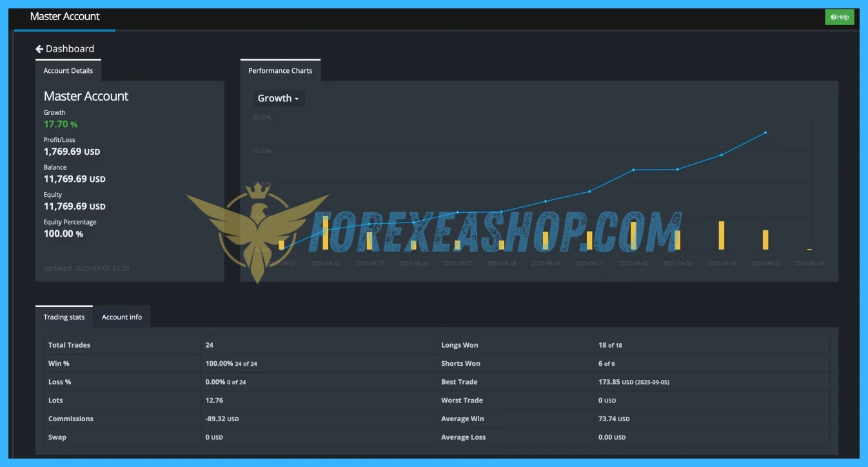
Task: Click the Total Trades row label
Action: click(69, 345)
